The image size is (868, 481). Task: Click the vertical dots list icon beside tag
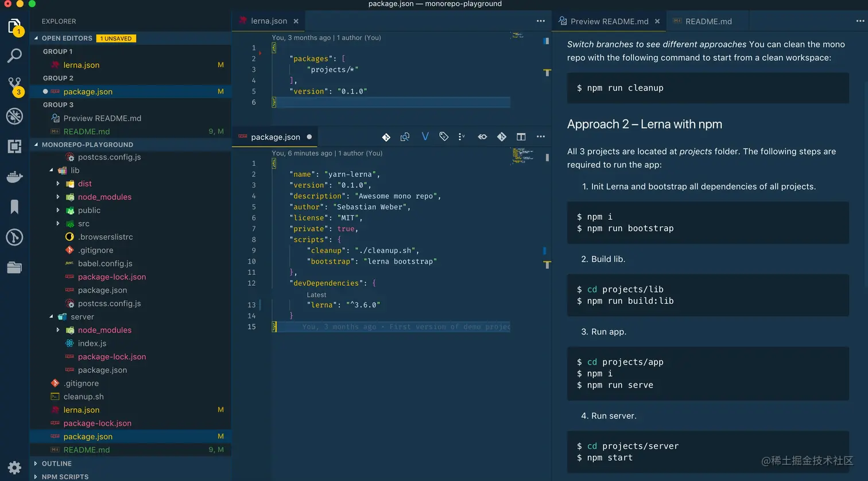[462, 137]
